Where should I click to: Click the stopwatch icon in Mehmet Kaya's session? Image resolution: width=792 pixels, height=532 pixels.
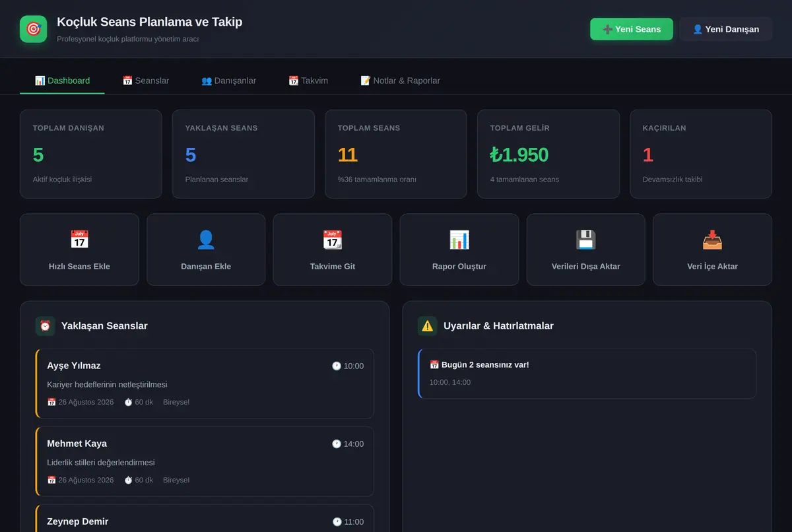pyautogui.click(x=128, y=480)
